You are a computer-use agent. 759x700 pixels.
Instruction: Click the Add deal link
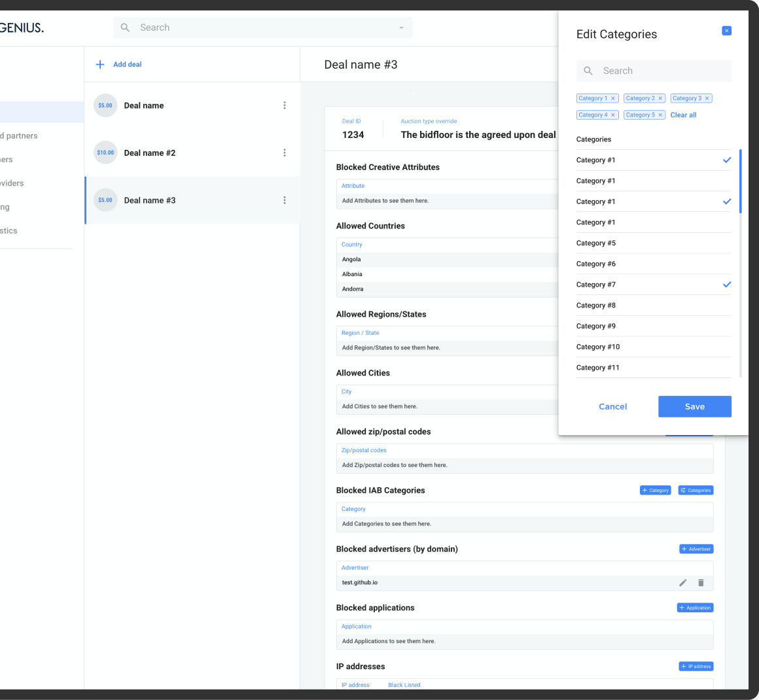(128, 64)
